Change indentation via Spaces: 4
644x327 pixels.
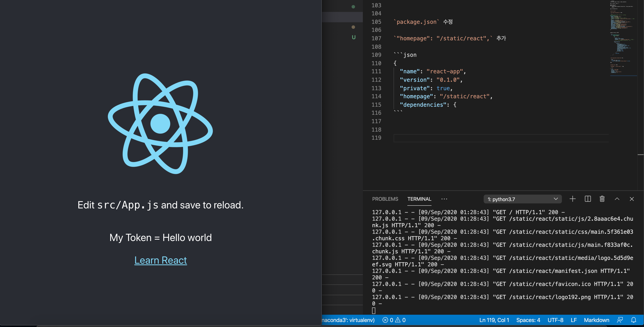click(528, 320)
